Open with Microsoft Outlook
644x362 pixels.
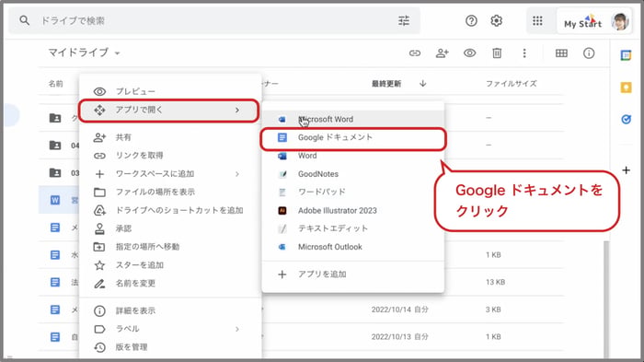pyautogui.click(x=352, y=247)
